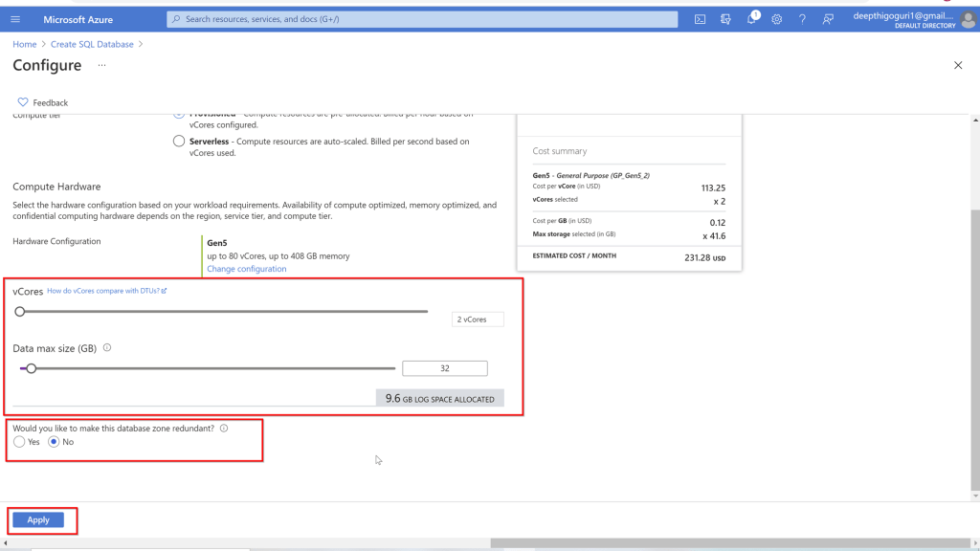Select No for zone redundancy

[54, 442]
